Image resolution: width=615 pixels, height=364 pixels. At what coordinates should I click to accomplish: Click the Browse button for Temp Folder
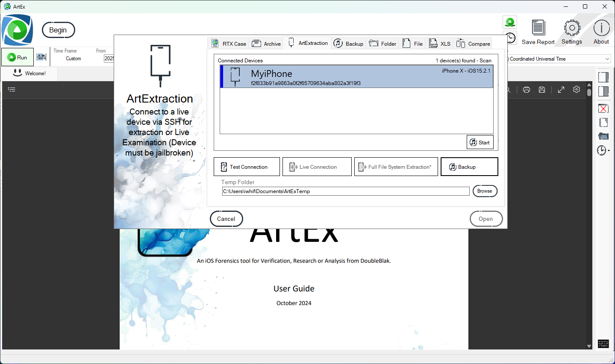(485, 191)
